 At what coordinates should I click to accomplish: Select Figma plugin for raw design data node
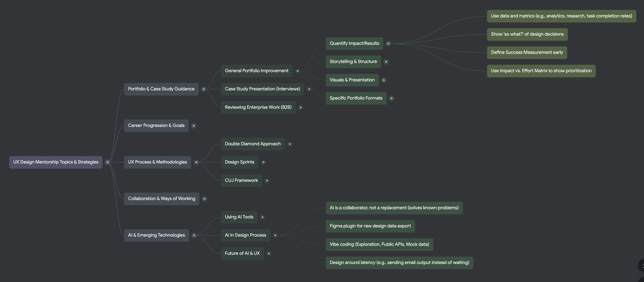(370, 226)
